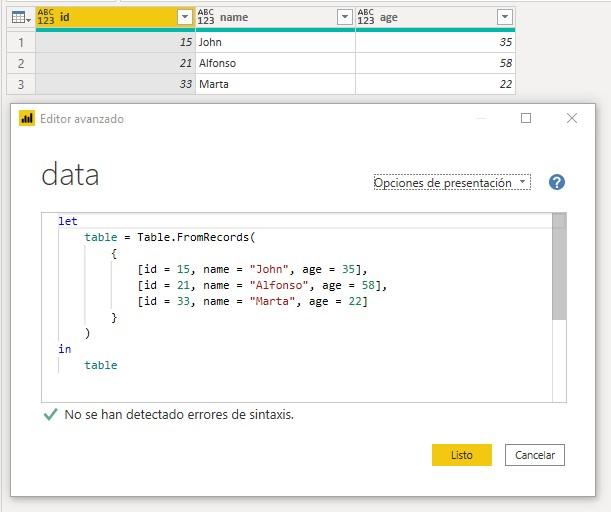Click the data type icon of id column
Image resolution: width=611 pixels, height=512 pixels.
click(46, 17)
